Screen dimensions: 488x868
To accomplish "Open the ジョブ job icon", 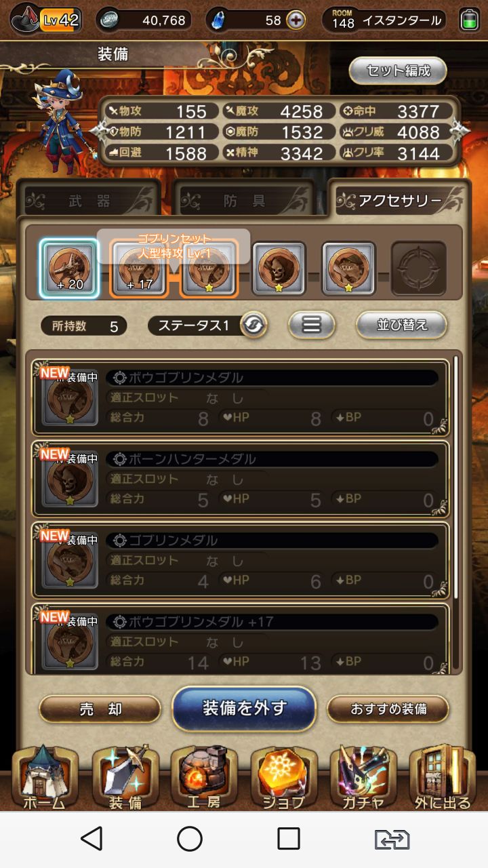I will click(x=283, y=778).
